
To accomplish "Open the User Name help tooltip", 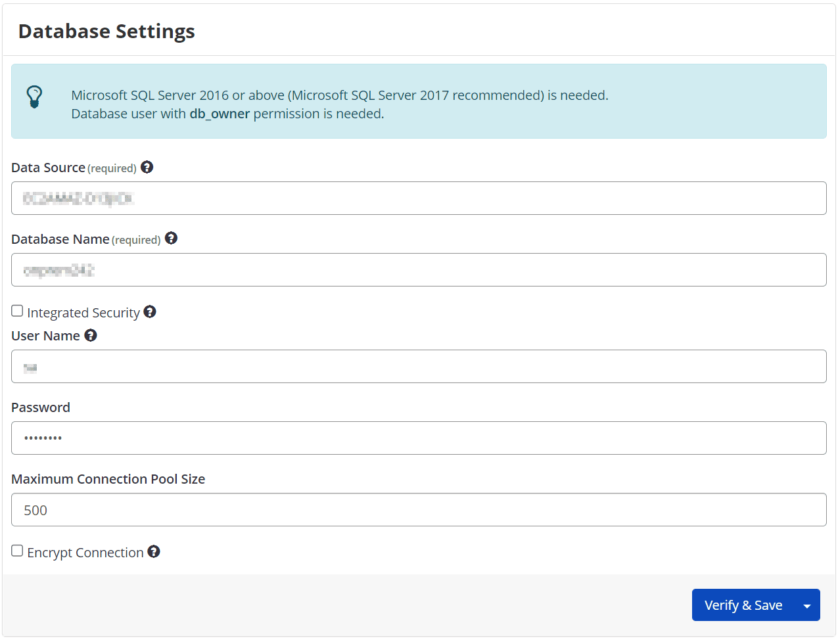I will pyautogui.click(x=91, y=335).
